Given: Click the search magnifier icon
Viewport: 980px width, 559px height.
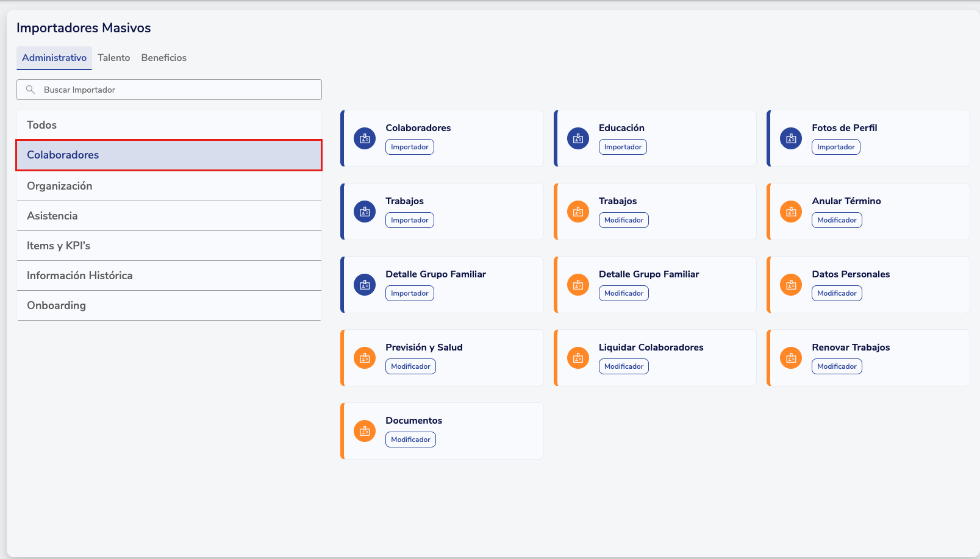Looking at the screenshot, I should pyautogui.click(x=30, y=90).
